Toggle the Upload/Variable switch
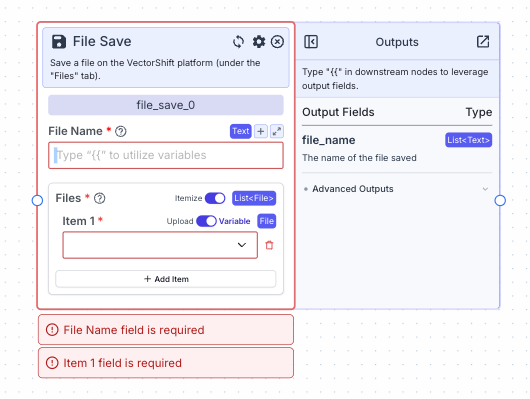530x399 pixels. coord(206,221)
